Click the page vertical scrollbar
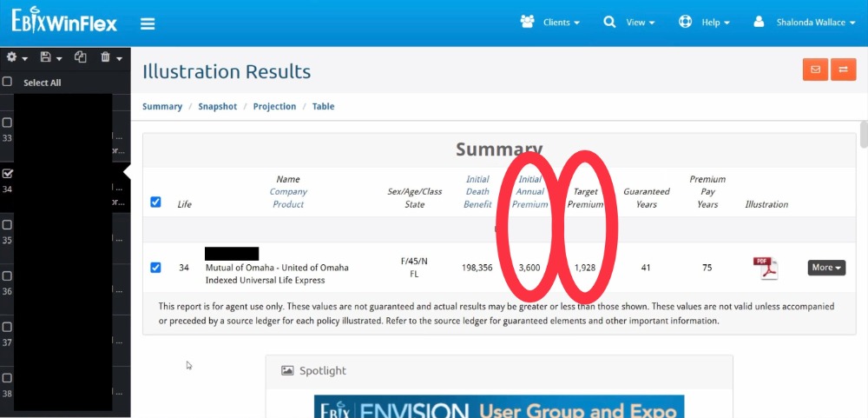 [x=865, y=134]
